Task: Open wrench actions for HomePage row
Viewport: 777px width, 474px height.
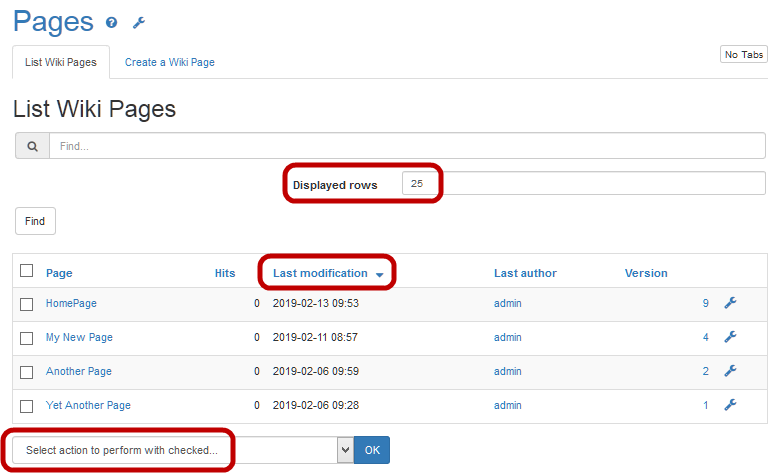Action: (730, 303)
